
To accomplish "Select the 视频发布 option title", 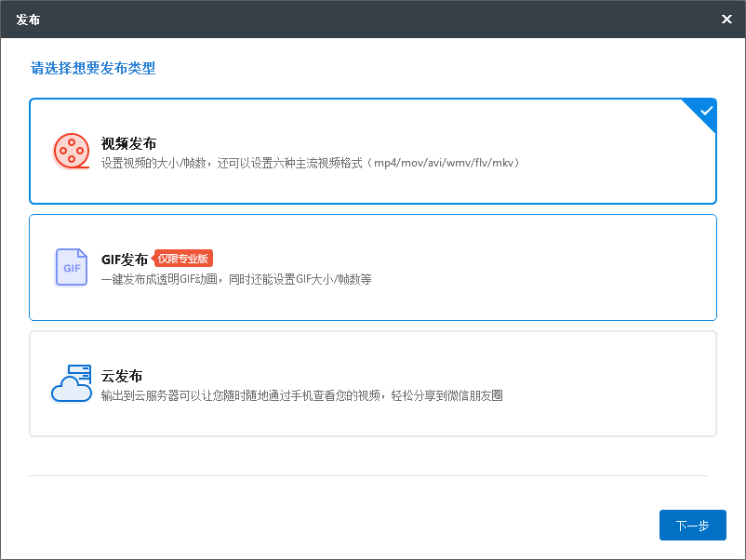I will click(128, 143).
